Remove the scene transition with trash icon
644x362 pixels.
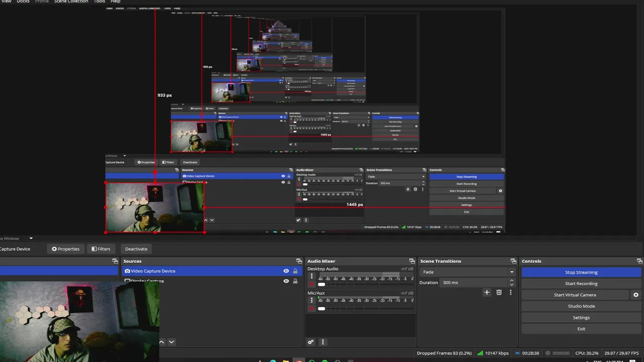pos(499,292)
